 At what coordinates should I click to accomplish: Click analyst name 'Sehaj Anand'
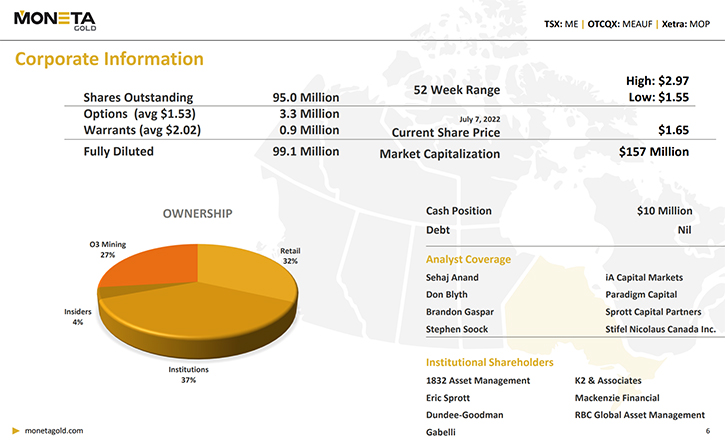click(x=452, y=278)
